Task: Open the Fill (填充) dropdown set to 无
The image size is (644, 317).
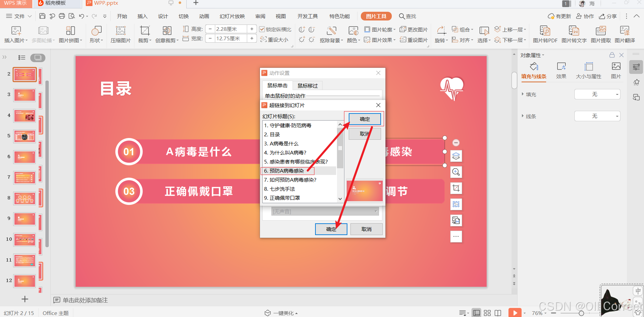Action: [x=597, y=94]
